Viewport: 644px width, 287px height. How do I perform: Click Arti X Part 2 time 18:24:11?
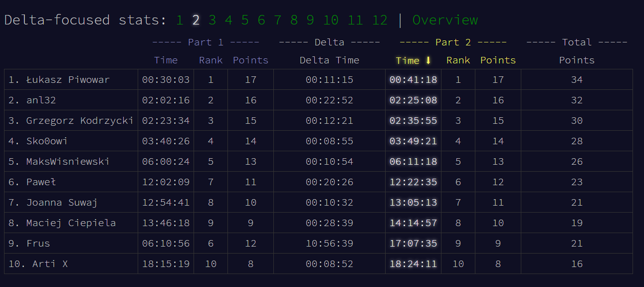(413, 264)
